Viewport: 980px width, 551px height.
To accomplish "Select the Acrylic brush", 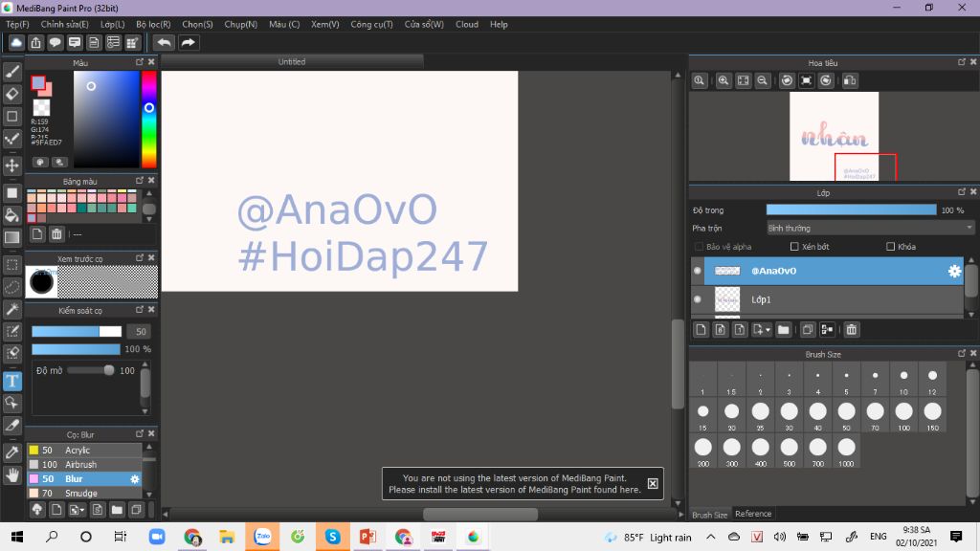I will (x=84, y=450).
